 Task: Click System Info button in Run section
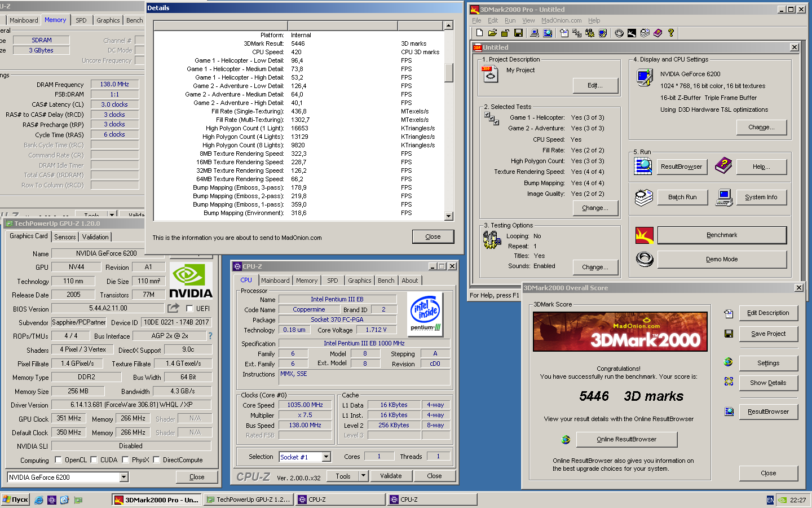[761, 197]
